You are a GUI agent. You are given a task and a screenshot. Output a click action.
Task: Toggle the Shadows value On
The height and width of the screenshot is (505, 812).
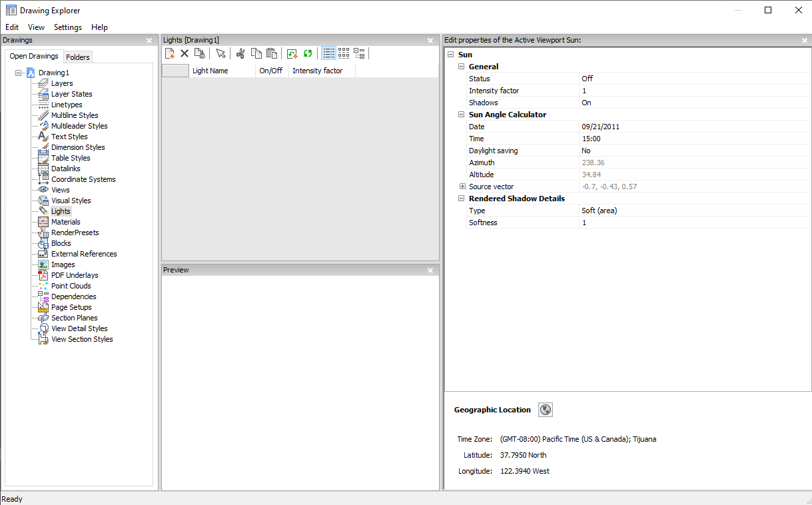586,103
